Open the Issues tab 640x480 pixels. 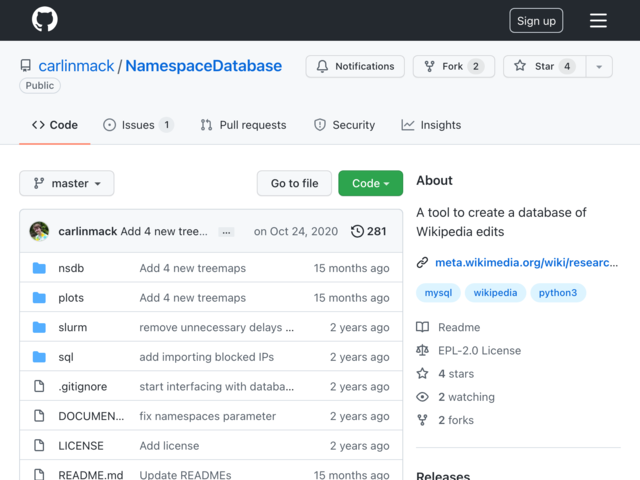pos(138,125)
